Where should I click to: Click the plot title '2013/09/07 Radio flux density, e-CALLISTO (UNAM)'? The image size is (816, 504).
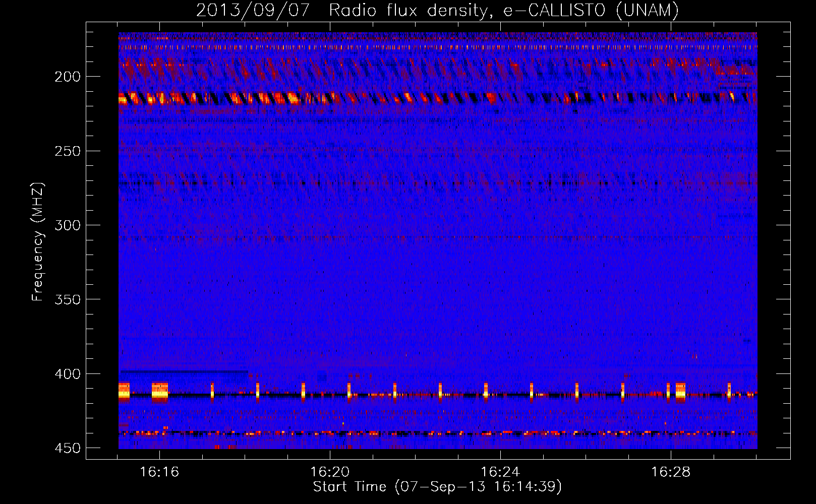click(437, 11)
